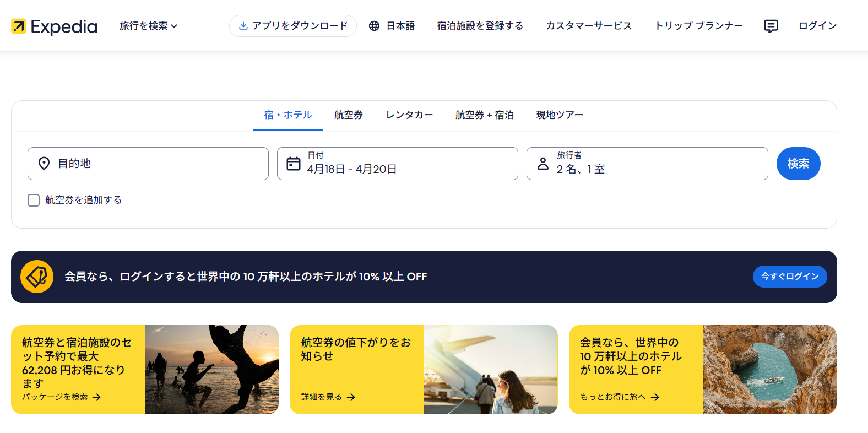Click ログイン in the header
Viewport: 868px width, 433px height.
coord(817,26)
